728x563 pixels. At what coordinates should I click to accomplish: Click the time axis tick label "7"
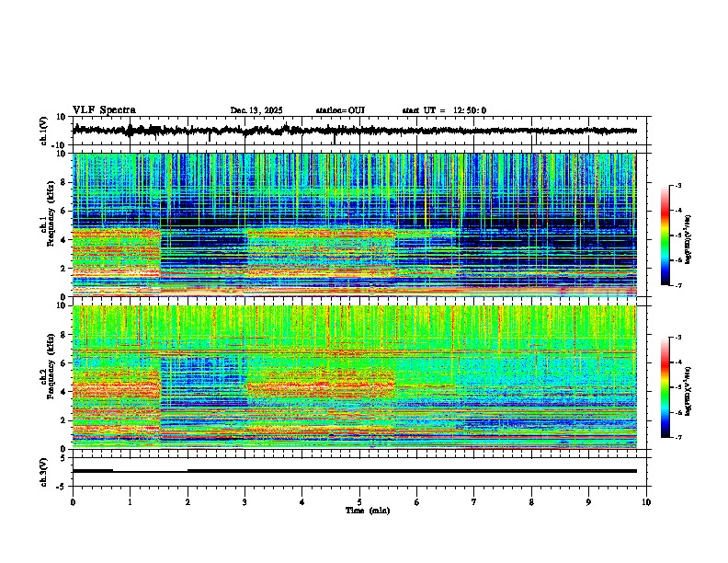click(x=474, y=502)
